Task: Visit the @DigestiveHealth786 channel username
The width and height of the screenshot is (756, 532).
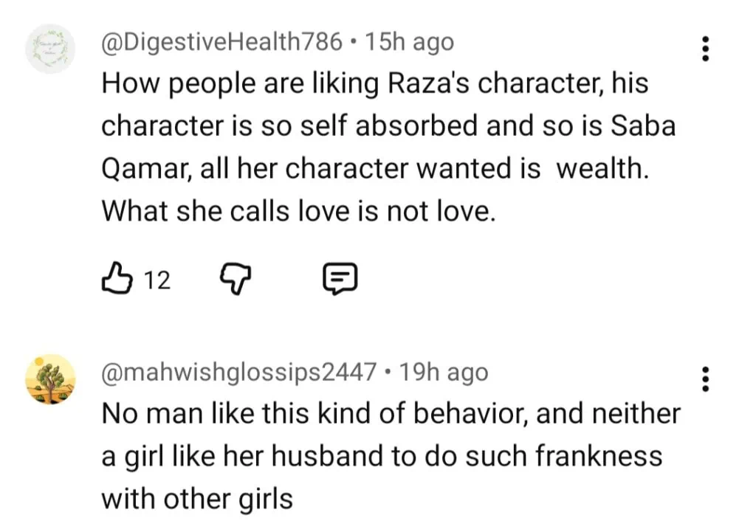Action: [221, 42]
